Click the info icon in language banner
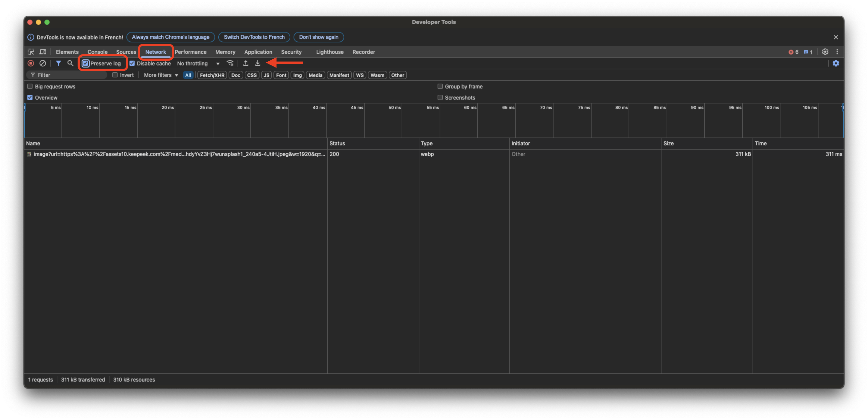The image size is (868, 420). [x=31, y=37]
